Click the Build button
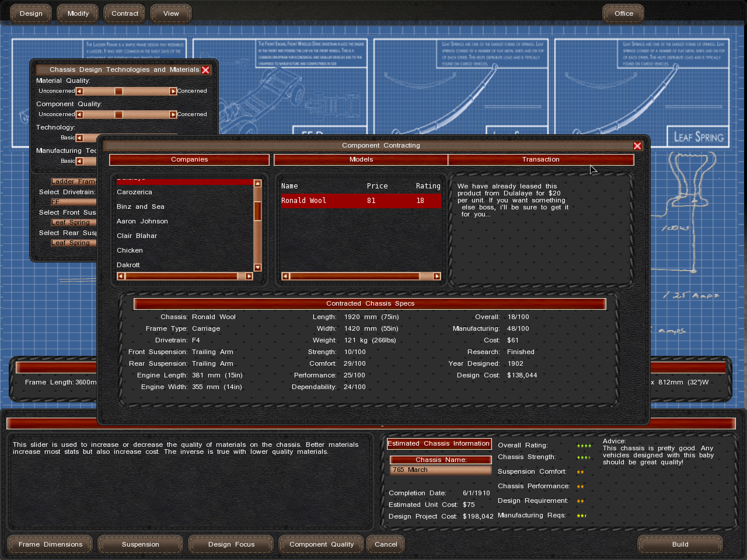Image resolution: width=747 pixels, height=560 pixels. pyautogui.click(x=680, y=544)
